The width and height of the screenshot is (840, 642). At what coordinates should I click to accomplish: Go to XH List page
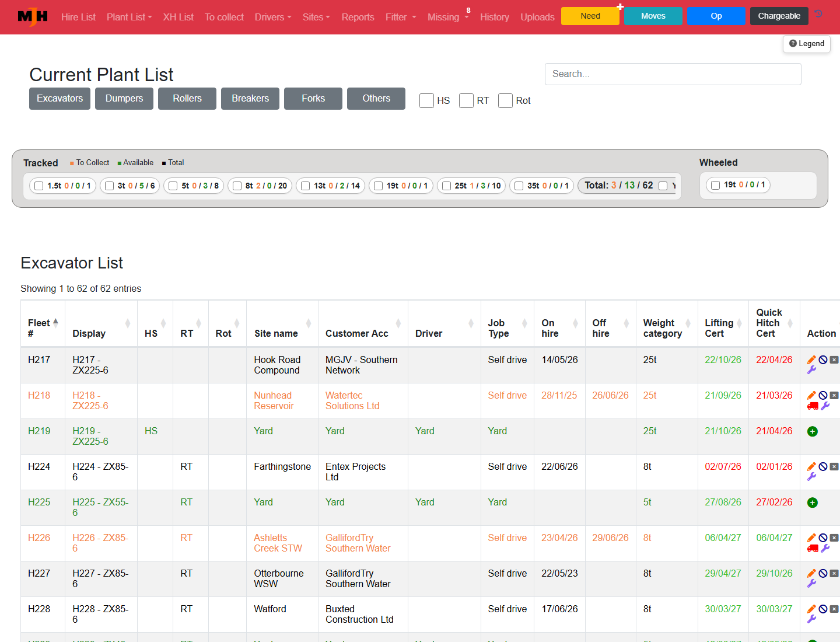[178, 17]
